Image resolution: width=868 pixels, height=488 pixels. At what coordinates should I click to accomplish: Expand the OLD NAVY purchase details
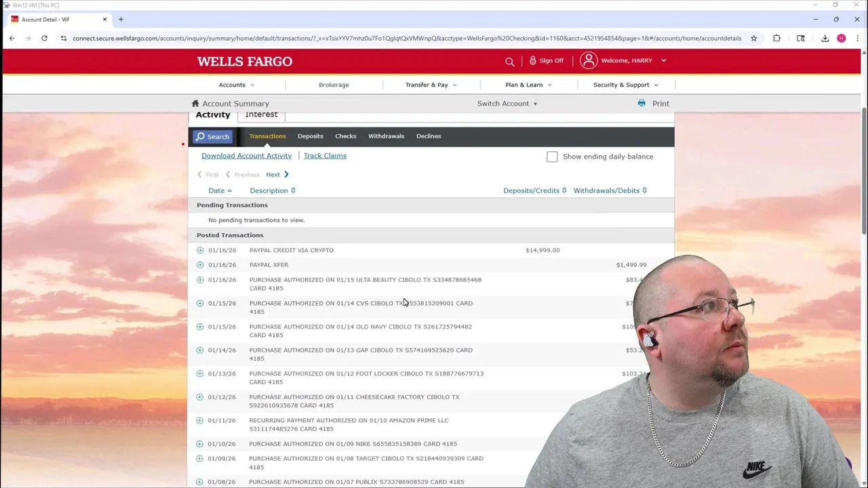point(200,327)
